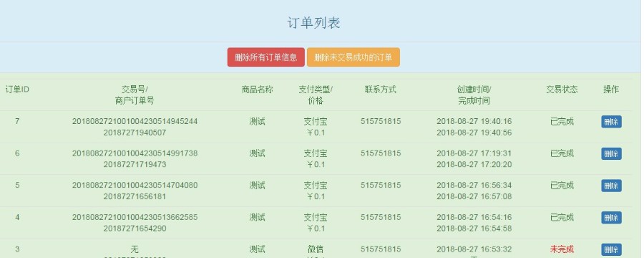Select merchant order number 20187271940507
This screenshot has width=644, height=258.
135,133
